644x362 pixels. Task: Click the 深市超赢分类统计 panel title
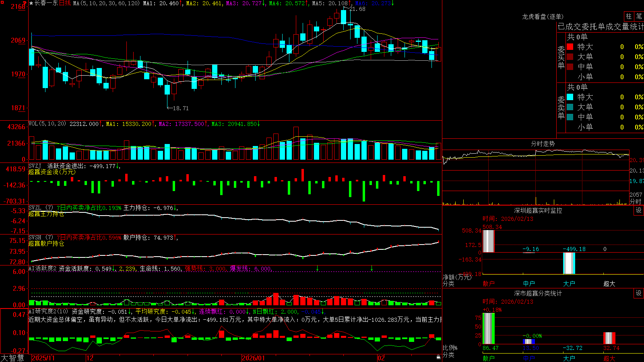(538, 293)
